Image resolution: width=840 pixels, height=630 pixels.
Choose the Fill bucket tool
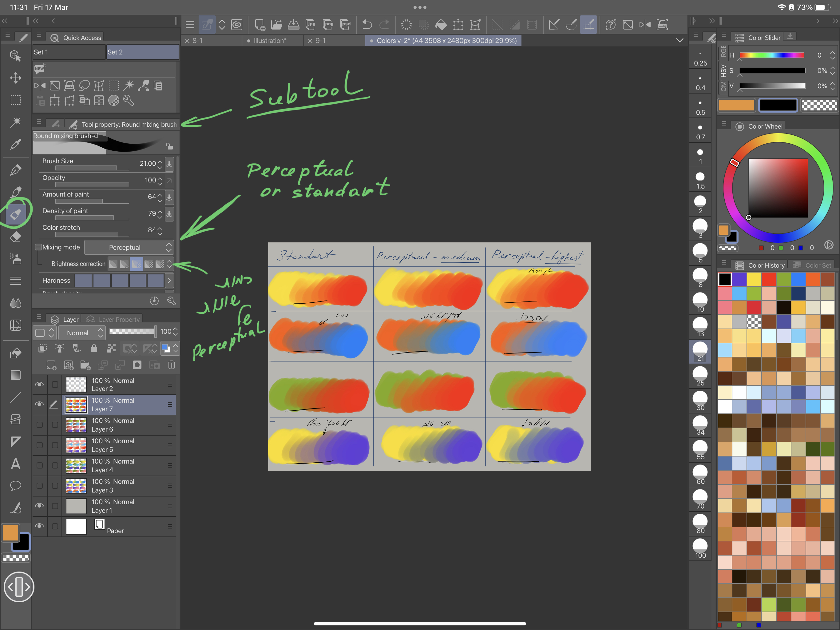[x=16, y=353]
